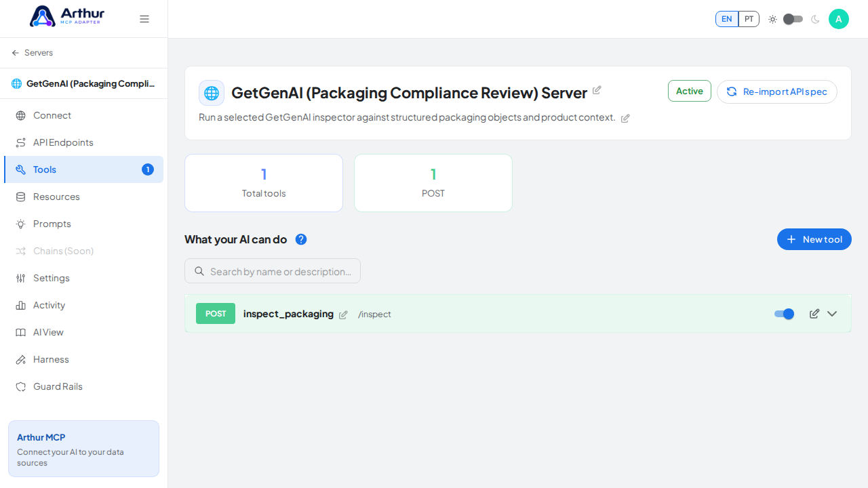Click the /inspect path text

[x=374, y=314]
